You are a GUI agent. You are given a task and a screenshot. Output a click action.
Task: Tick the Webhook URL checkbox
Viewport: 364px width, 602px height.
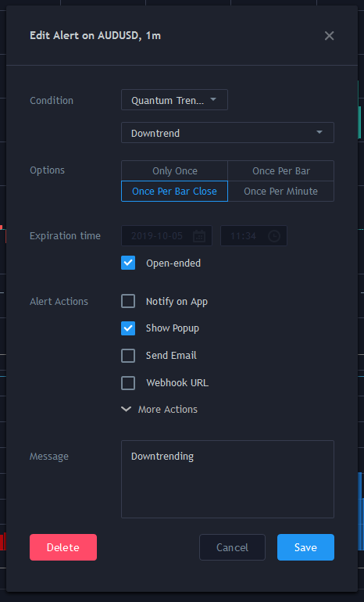[128, 383]
